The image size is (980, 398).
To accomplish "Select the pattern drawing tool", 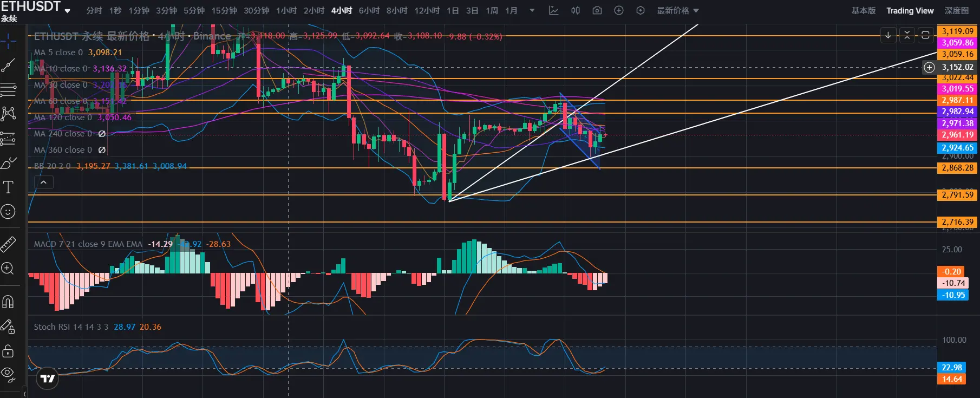I will pos(8,114).
